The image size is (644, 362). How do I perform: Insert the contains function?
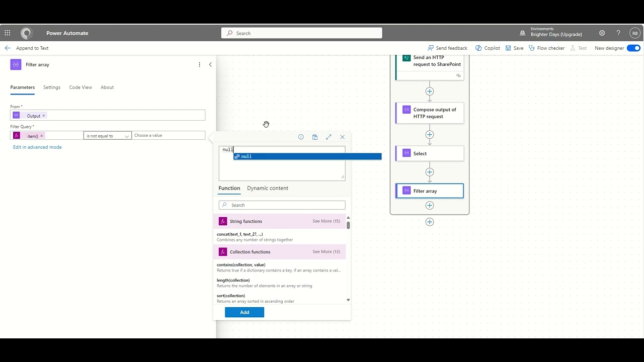(279, 267)
